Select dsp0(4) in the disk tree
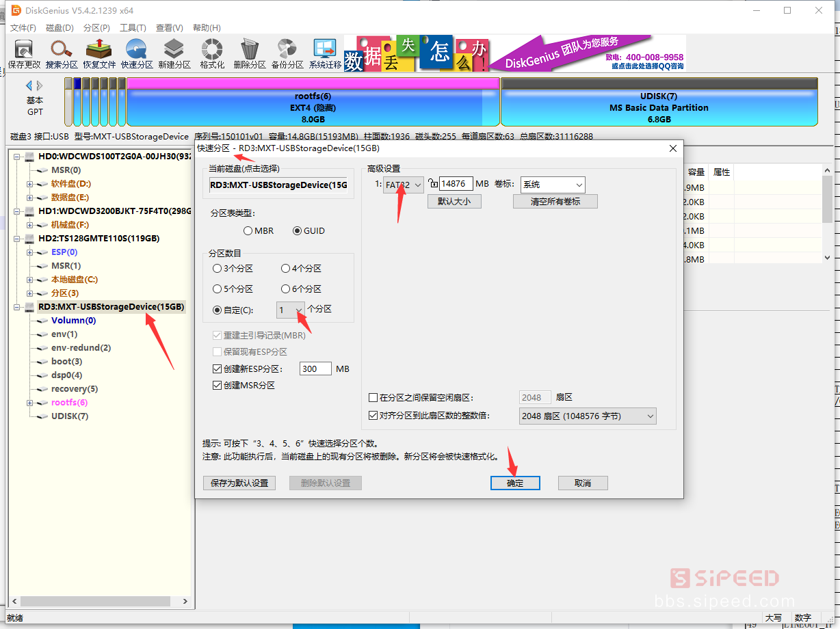Viewport: 840px width, 629px height. tap(66, 375)
